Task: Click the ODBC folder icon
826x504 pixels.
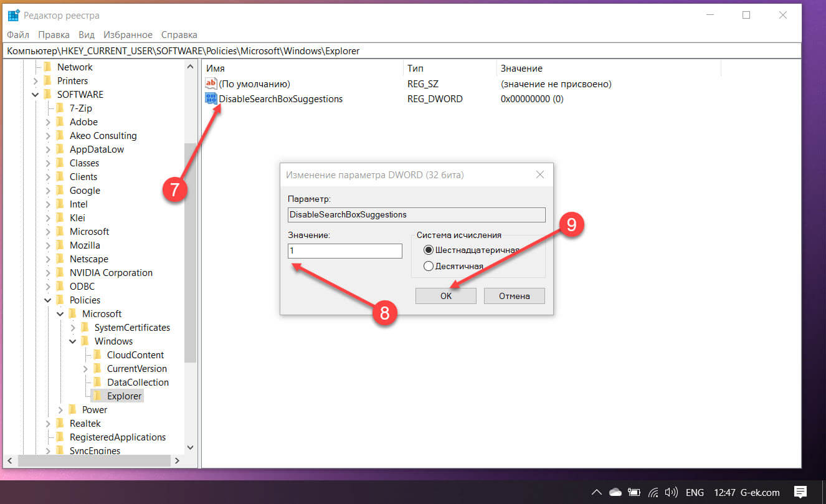Action: click(60, 287)
